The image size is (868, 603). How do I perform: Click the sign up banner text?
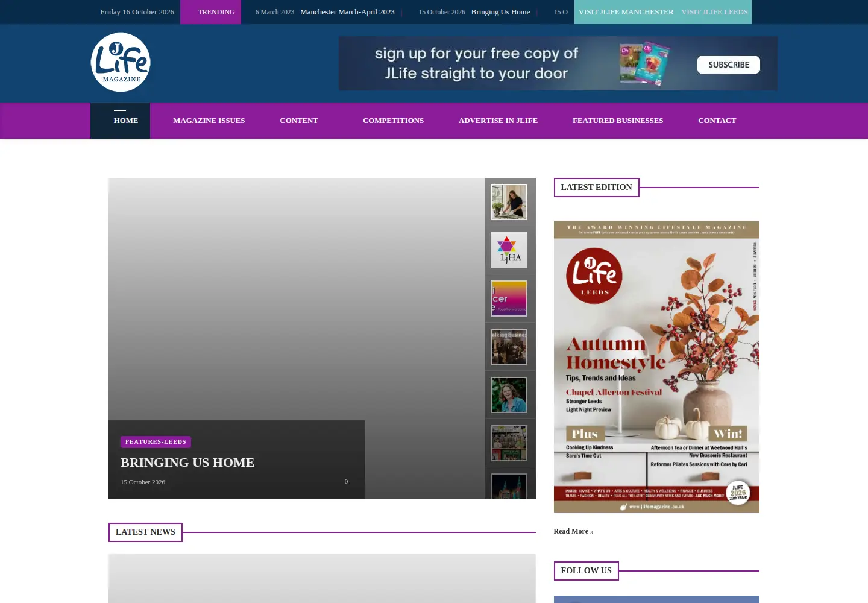[x=476, y=63]
